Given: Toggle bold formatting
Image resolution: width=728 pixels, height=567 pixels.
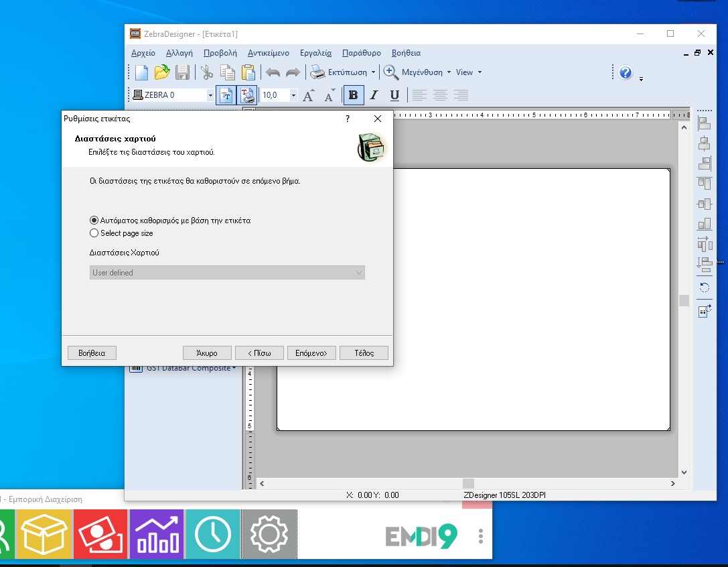Looking at the screenshot, I should (353, 95).
